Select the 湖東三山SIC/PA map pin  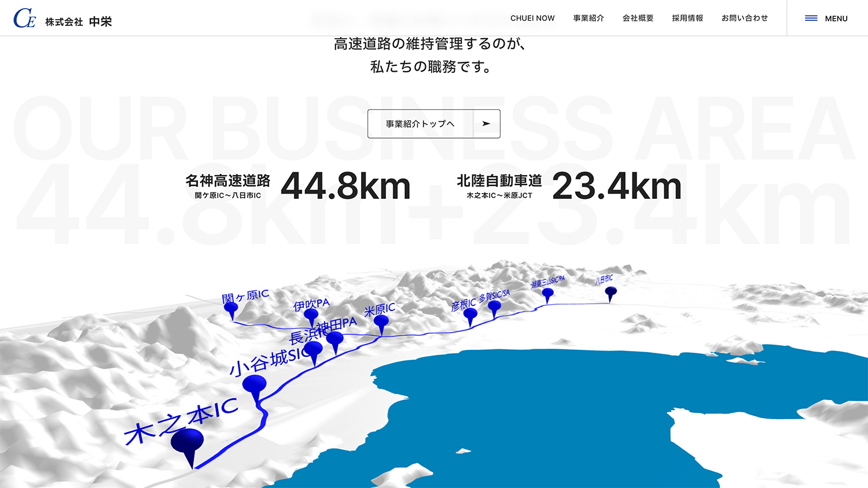click(547, 294)
